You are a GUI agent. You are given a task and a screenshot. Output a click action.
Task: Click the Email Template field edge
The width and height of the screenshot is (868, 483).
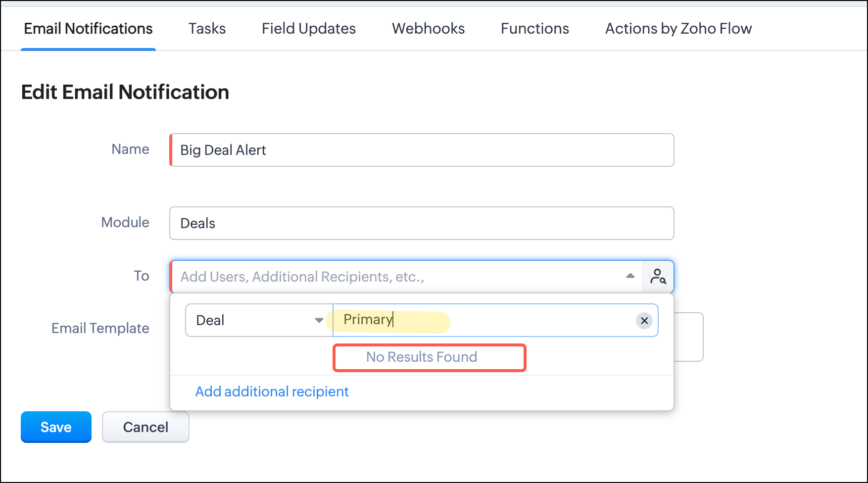tap(689, 337)
